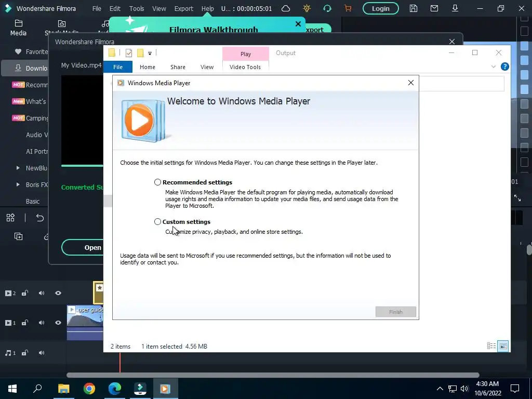The image size is (532, 399).
Task: Click the undo arrow icon
Action: (40, 218)
